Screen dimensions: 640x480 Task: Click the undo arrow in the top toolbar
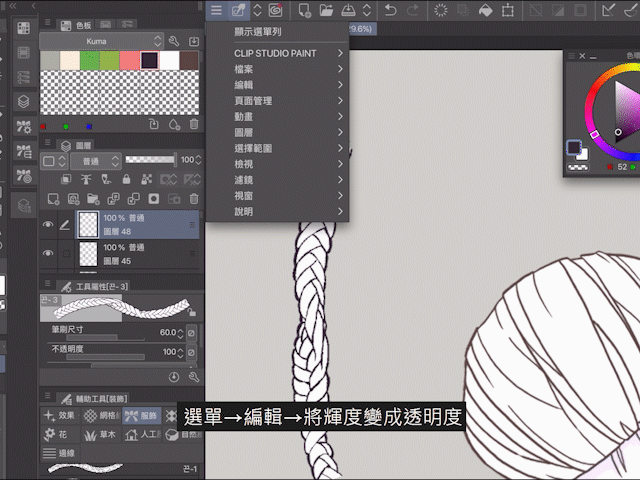[x=390, y=11]
